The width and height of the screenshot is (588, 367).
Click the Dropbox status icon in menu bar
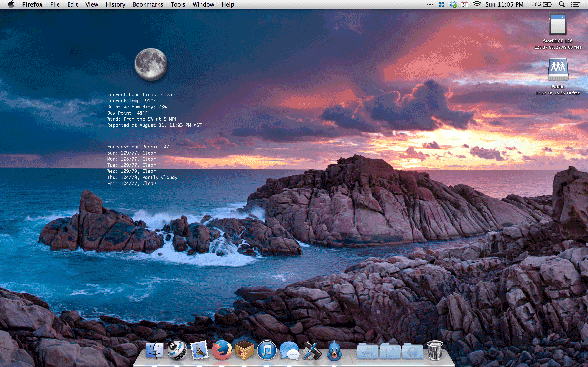(x=453, y=4)
